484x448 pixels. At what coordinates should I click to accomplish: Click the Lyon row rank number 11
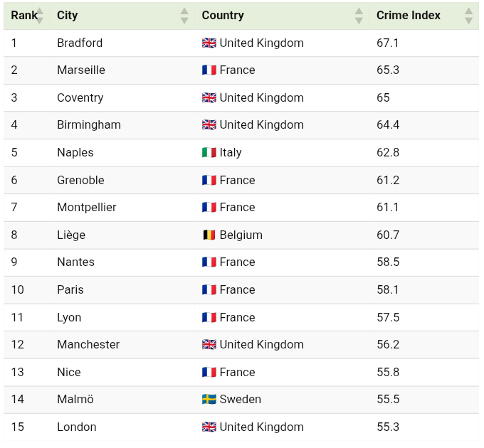coord(17,318)
